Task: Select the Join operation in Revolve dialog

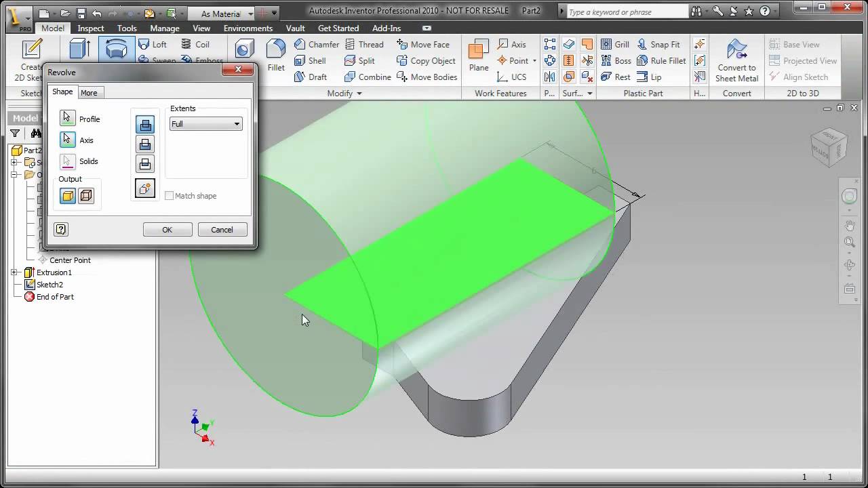Action: pos(145,124)
